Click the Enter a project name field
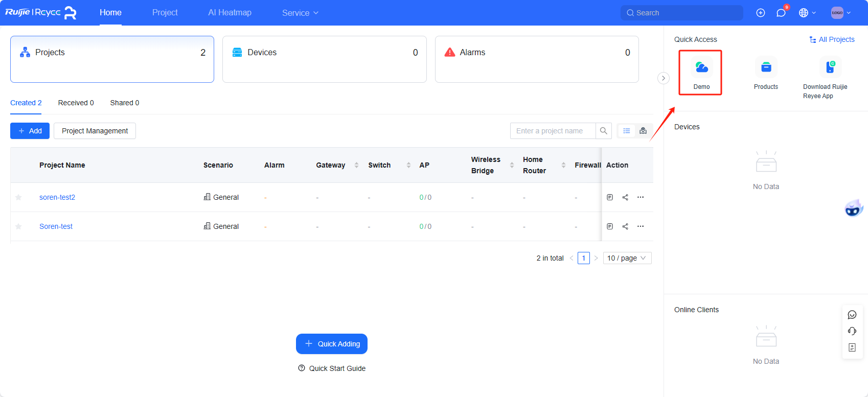Screen dimensions: 868x397 click(553, 131)
